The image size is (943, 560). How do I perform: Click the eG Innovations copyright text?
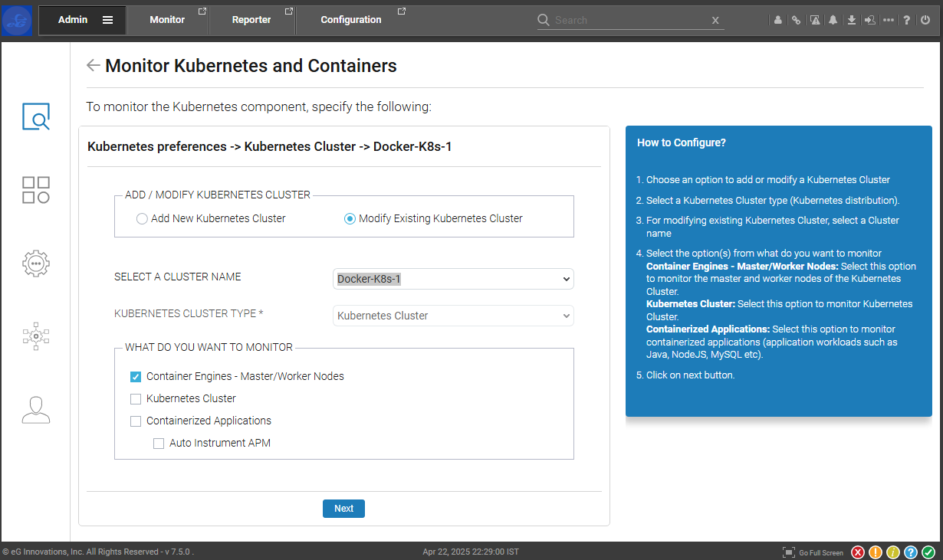pyautogui.click(x=98, y=552)
